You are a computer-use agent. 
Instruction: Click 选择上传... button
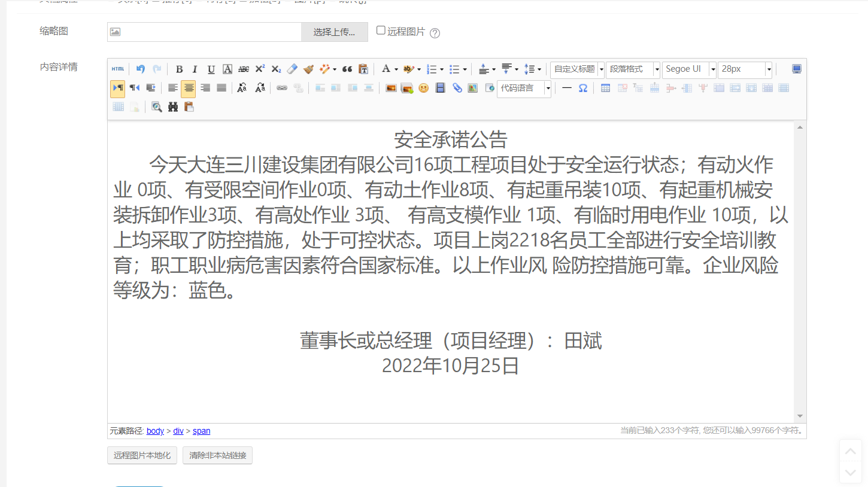tap(334, 32)
